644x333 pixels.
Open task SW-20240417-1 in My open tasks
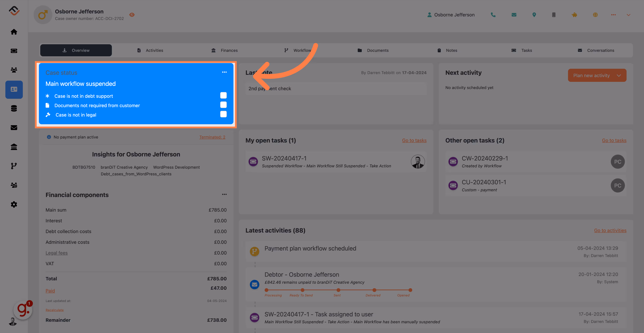(x=284, y=158)
